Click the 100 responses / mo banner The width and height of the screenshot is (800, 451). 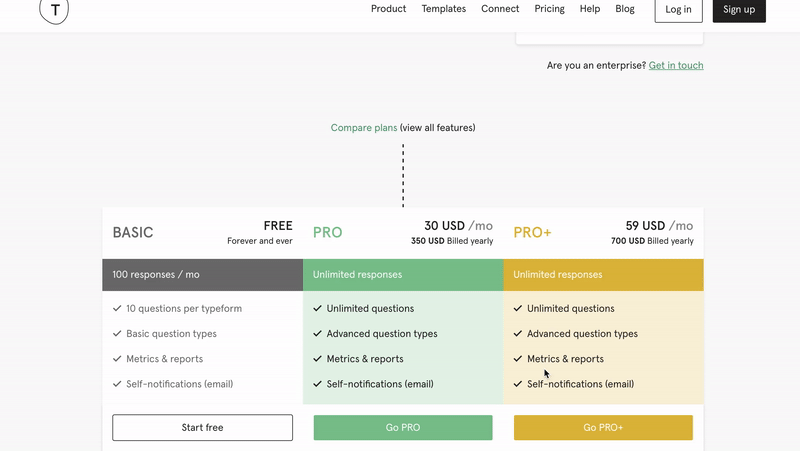coord(203,275)
